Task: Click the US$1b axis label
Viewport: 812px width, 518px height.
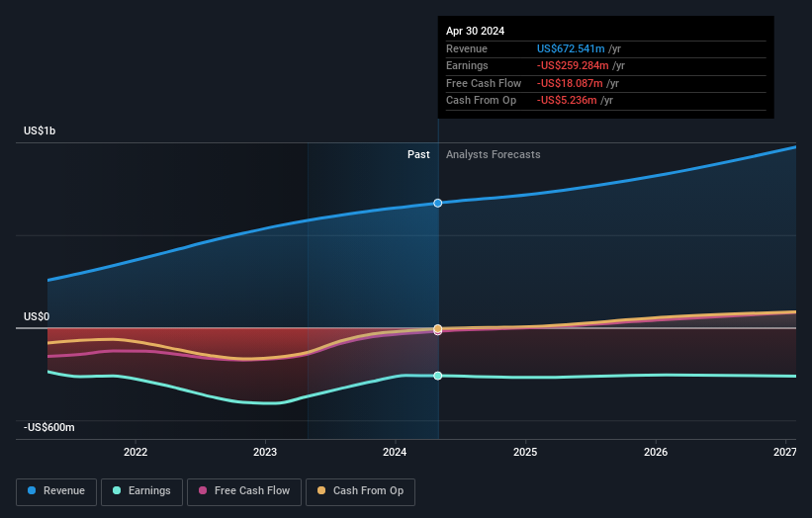Action: 40,130
